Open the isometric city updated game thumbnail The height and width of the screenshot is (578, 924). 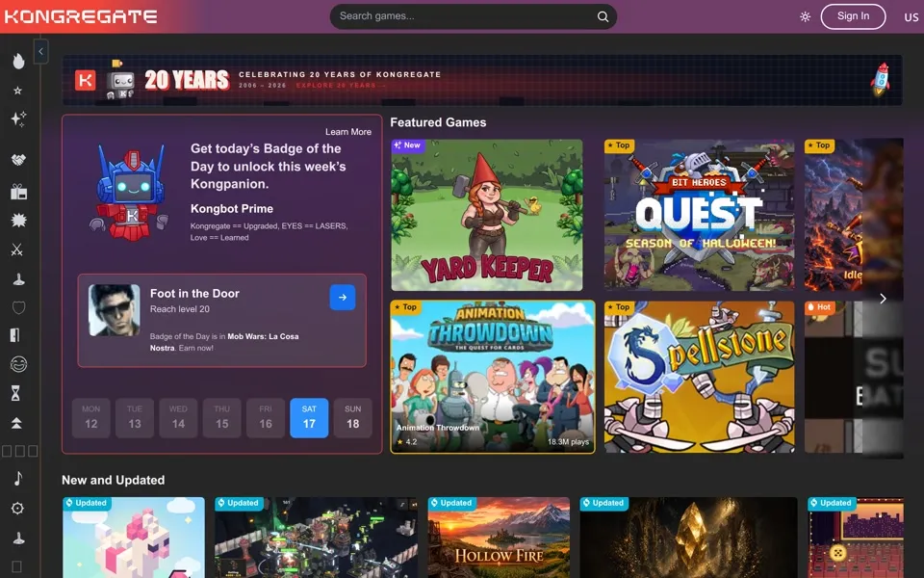(x=316, y=538)
